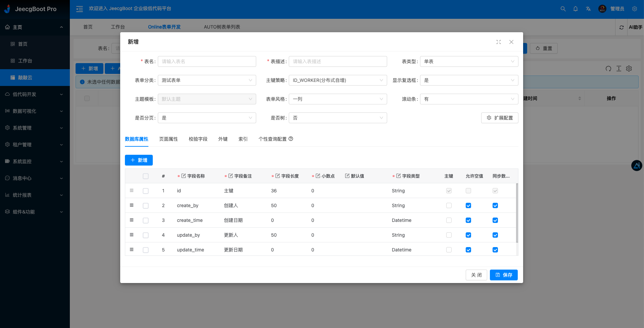This screenshot has height=328, width=644.
Task: Select the row checkbox for the id field
Action: pos(145,191)
